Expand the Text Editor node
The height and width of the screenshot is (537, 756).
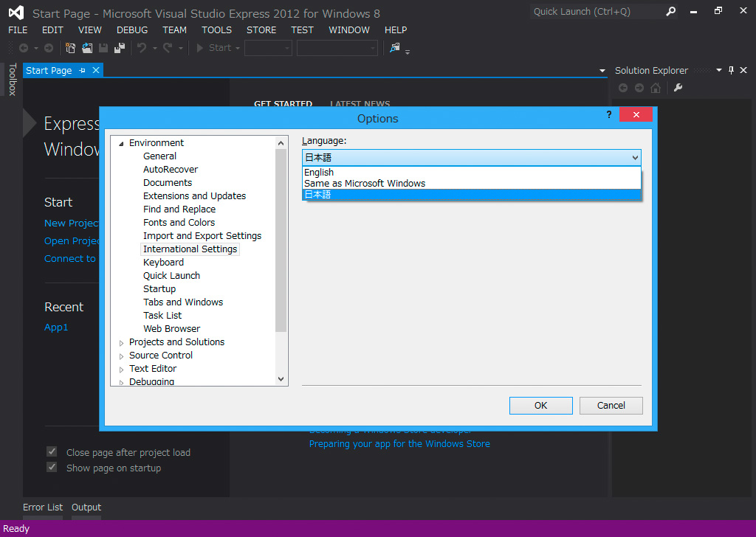click(x=122, y=370)
